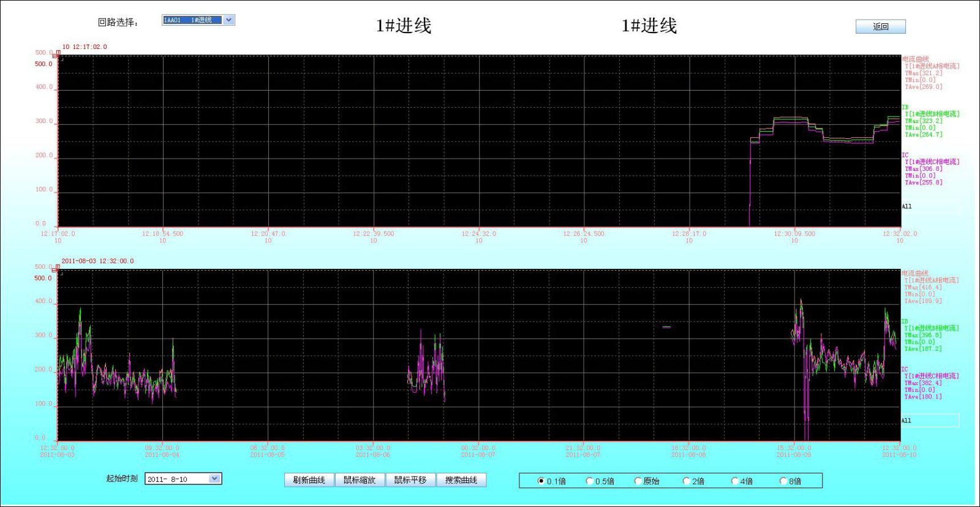Click the lower chart's YMax[396.8] B-phase legend
Viewport: 980px width, 507px height.
click(923, 335)
